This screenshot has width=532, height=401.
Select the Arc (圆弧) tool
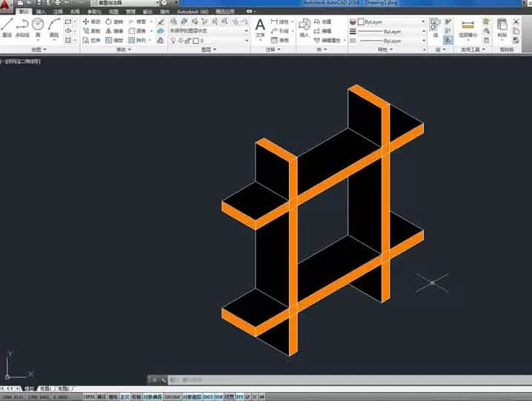pos(54,27)
